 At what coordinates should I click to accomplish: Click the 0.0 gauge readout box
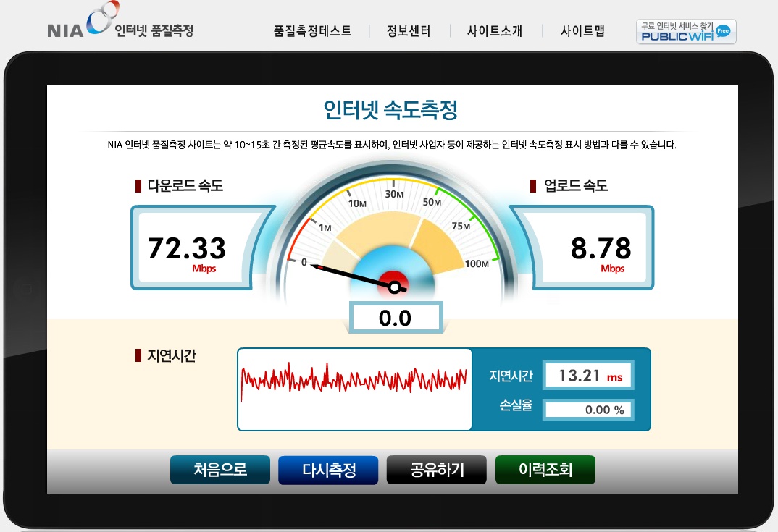(x=396, y=317)
